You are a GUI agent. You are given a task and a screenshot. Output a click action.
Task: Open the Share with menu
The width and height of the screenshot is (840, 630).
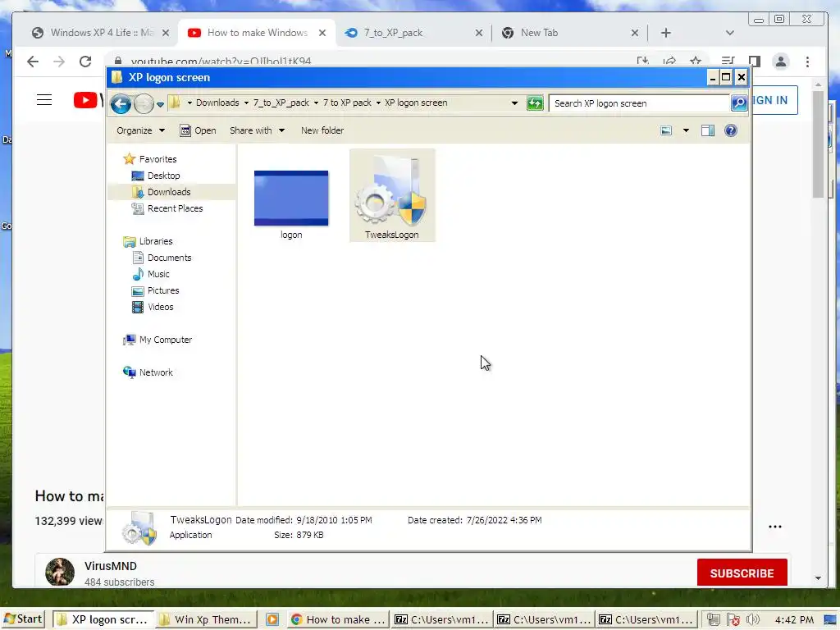point(257,130)
